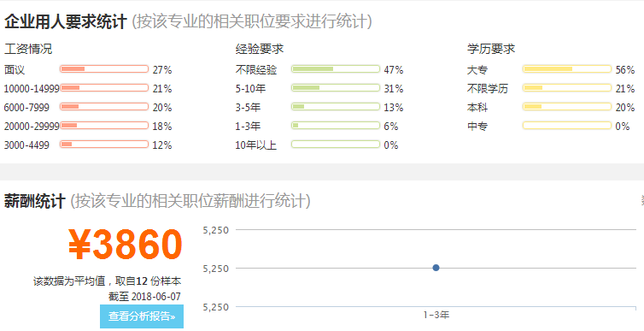The width and height of the screenshot is (644, 331).
Task: Click the ¥3860 average salary figure
Action: pos(126,245)
